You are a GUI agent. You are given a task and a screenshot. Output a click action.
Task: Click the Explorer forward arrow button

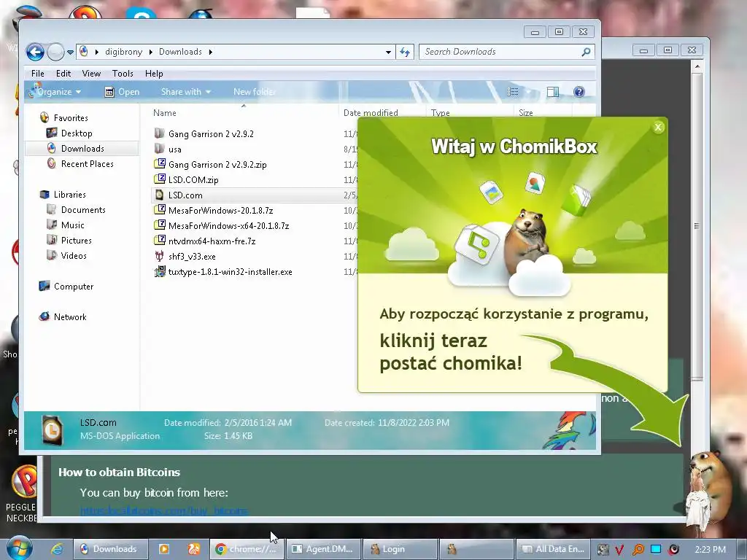click(55, 52)
